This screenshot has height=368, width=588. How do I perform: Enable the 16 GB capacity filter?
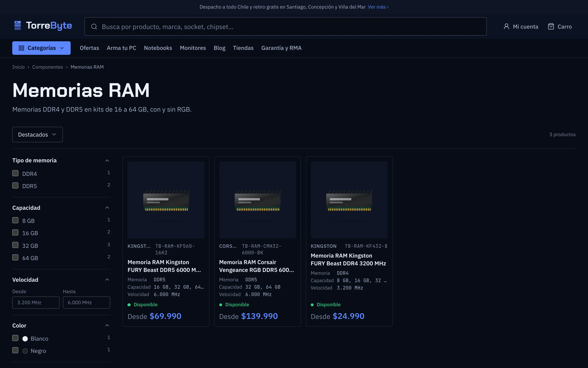coord(15,233)
